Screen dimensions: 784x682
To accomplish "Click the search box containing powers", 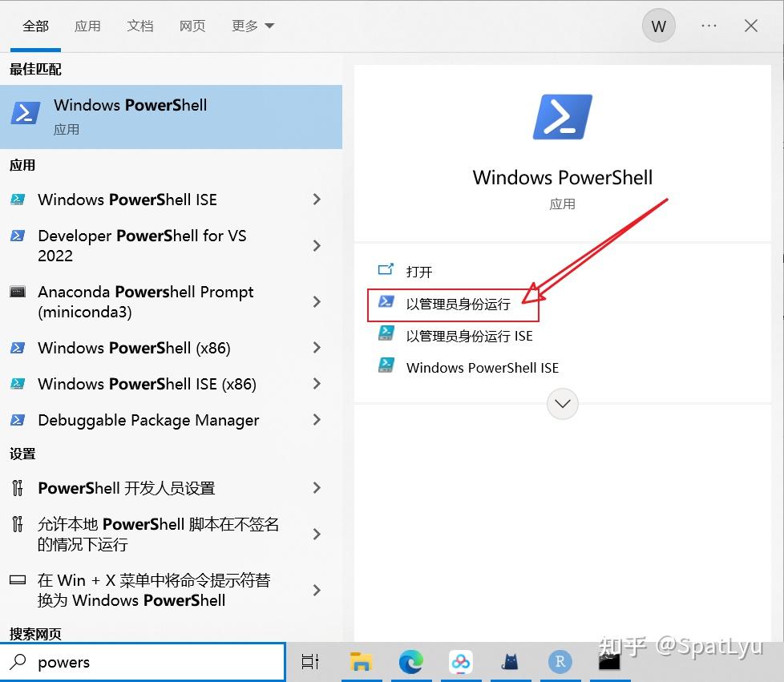I will [x=143, y=662].
